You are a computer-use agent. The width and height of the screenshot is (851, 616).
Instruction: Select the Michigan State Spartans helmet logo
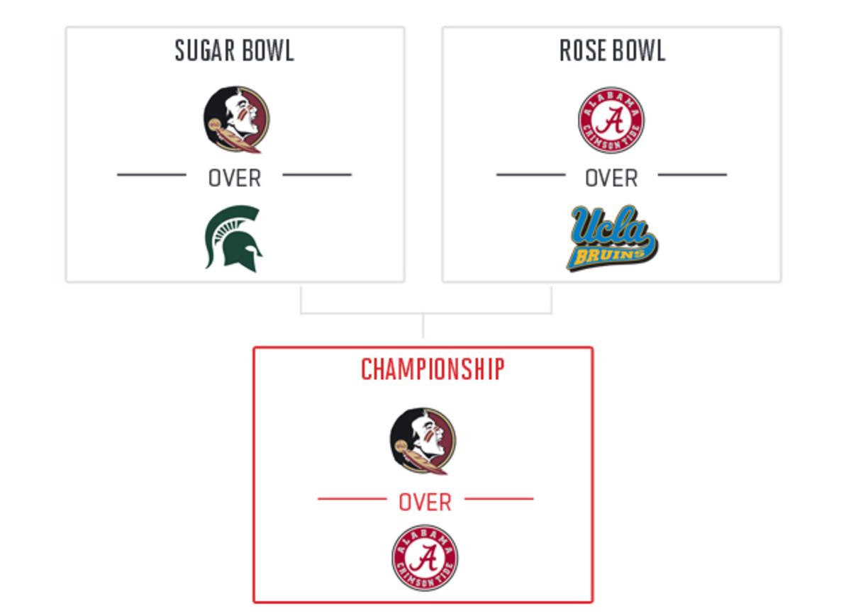tap(234, 238)
